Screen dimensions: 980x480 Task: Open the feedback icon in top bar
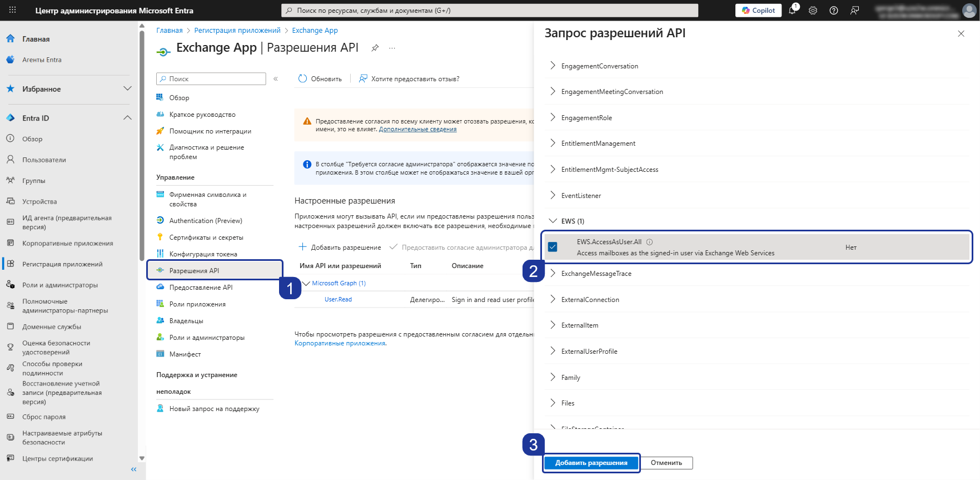tap(855, 10)
